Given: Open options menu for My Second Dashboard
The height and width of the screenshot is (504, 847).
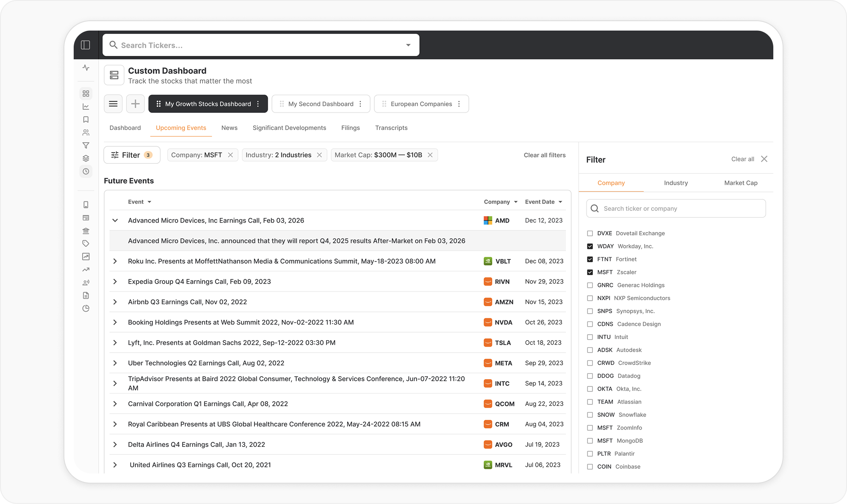Looking at the screenshot, I should (x=360, y=104).
